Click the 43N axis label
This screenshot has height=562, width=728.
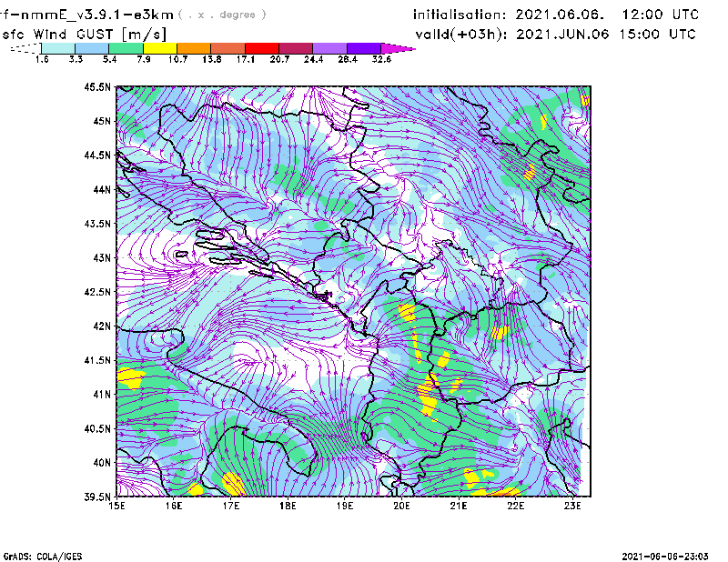[x=102, y=257]
